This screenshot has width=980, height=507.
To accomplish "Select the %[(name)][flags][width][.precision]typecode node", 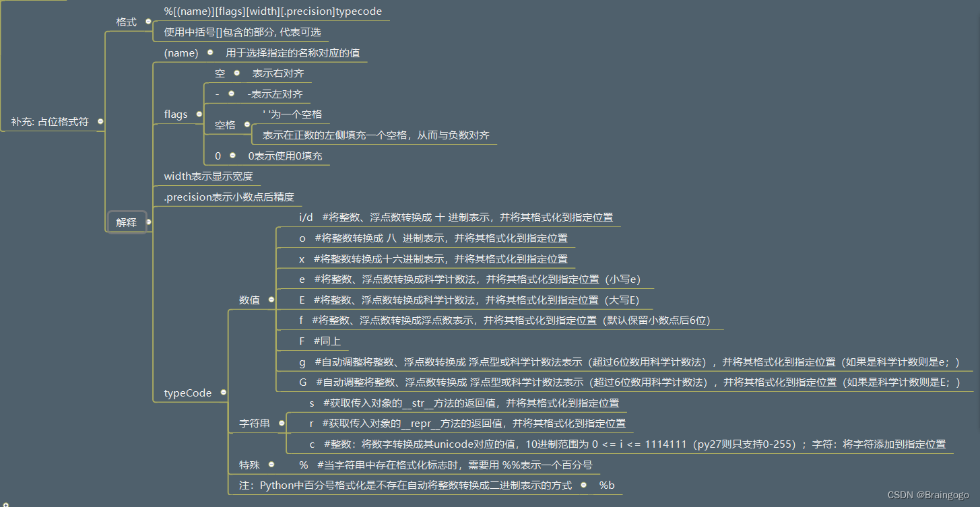I will [x=273, y=11].
